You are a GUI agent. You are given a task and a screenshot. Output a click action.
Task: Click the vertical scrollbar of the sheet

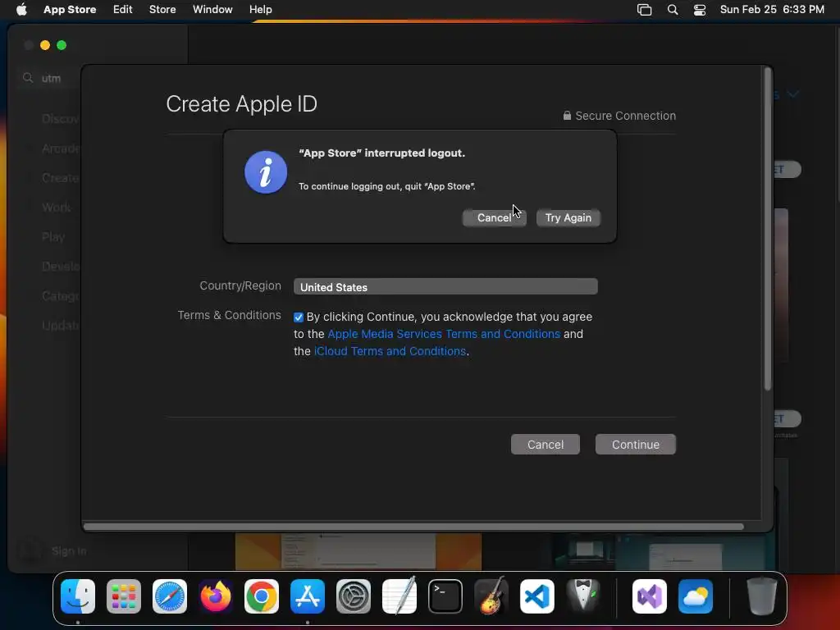(x=768, y=229)
